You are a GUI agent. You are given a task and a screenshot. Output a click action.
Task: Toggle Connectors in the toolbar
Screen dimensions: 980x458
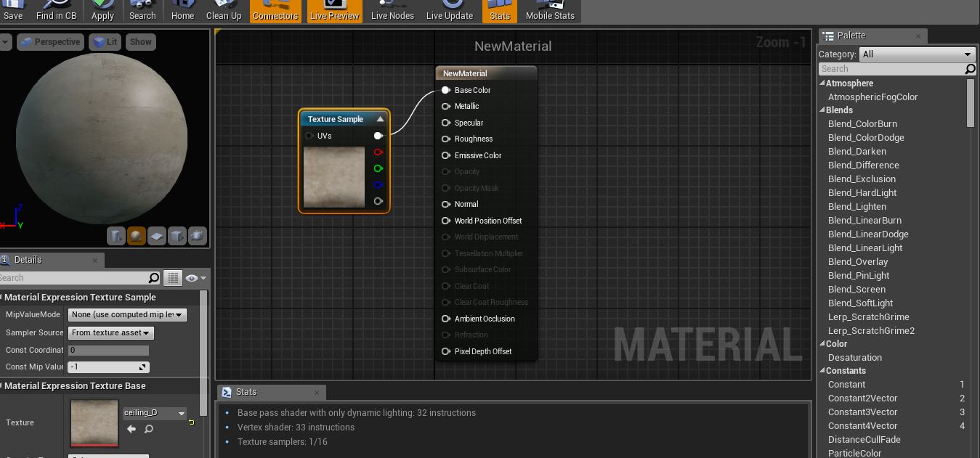pos(275,11)
